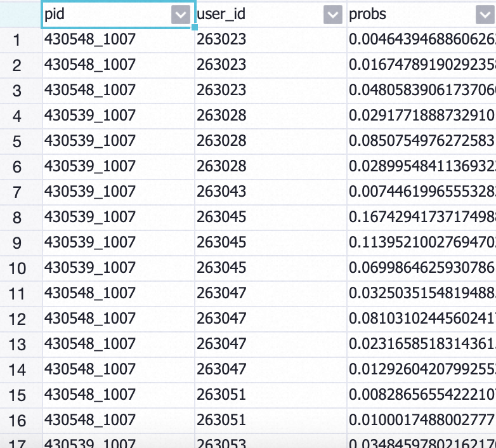Open the pid column filter dropdown
The image size is (496, 448).
click(181, 15)
